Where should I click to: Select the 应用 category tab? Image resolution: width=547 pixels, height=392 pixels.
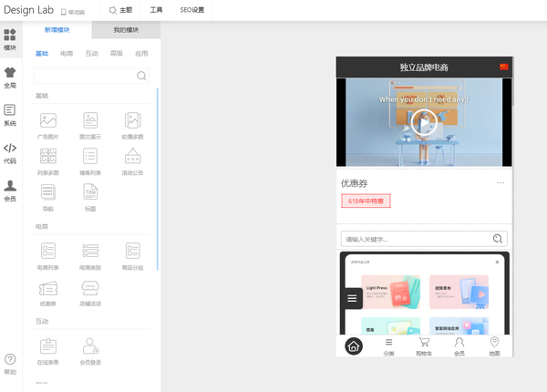(x=141, y=54)
